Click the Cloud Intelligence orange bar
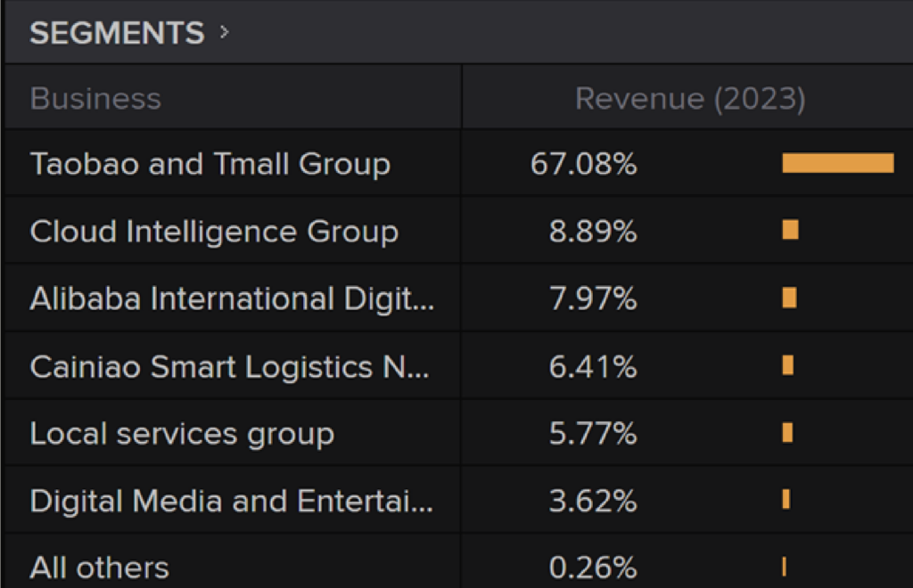This screenshot has width=913, height=588. [x=790, y=230]
